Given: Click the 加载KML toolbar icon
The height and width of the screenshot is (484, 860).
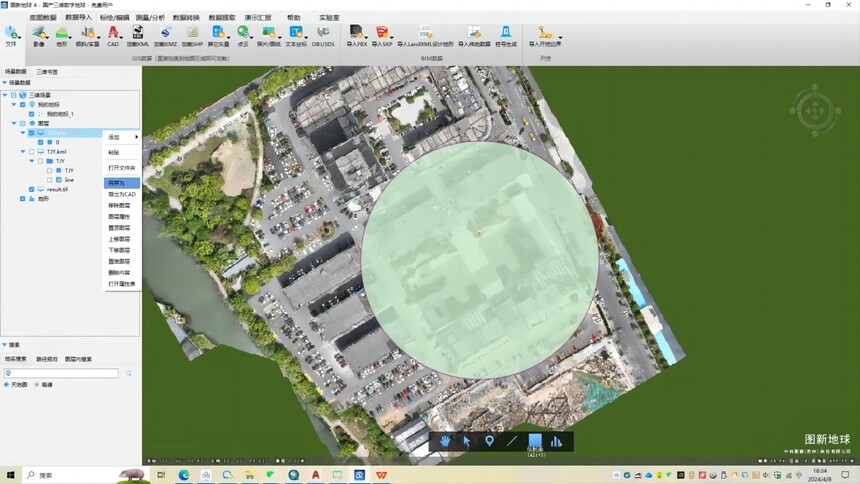Looking at the screenshot, I should tap(138, 36).
